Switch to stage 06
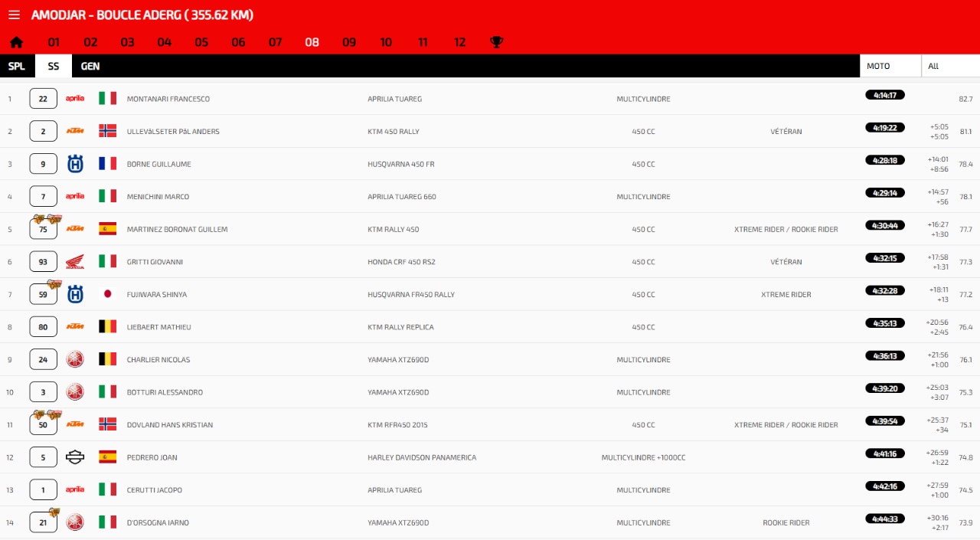 (238, 42)
